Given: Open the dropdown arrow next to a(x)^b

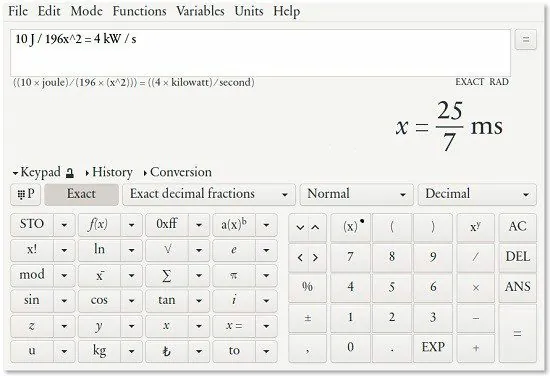Looking at the screenshot, I should pyautogui.click(x=266, y=224).
